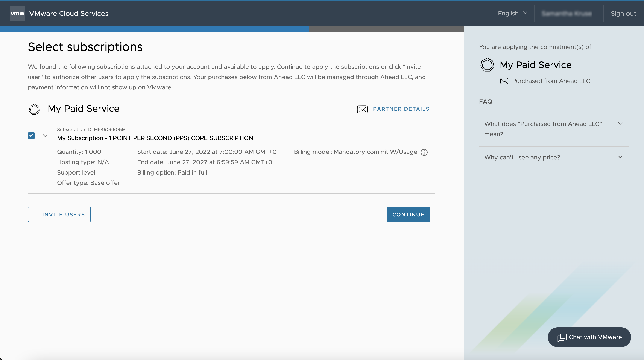Click the 'Select subscriptions' heading
Screen dimensions: 644x360
[85, 47]
